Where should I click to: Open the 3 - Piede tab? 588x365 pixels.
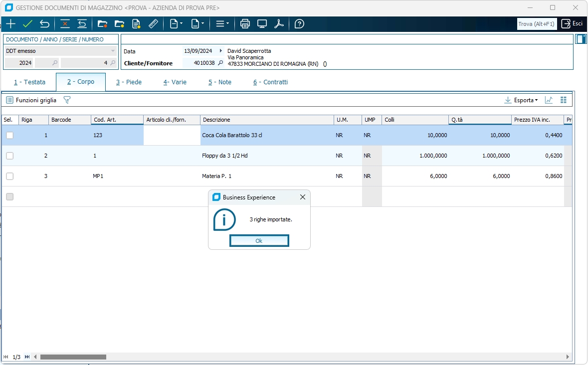click(129, 82)
